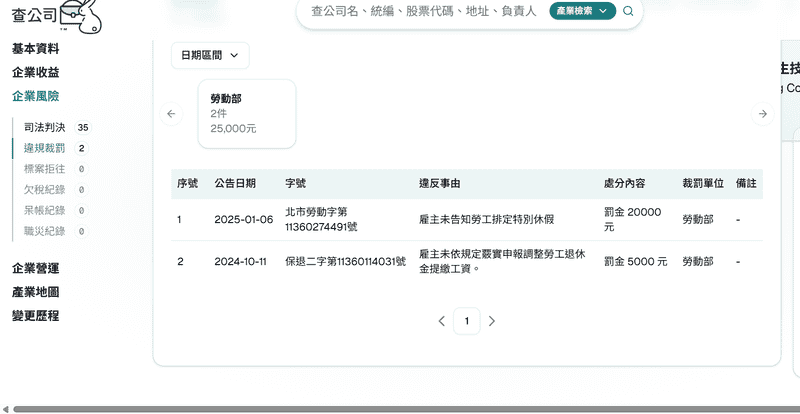
Task: Select the 勞動部 summary card
Action: 233,114
